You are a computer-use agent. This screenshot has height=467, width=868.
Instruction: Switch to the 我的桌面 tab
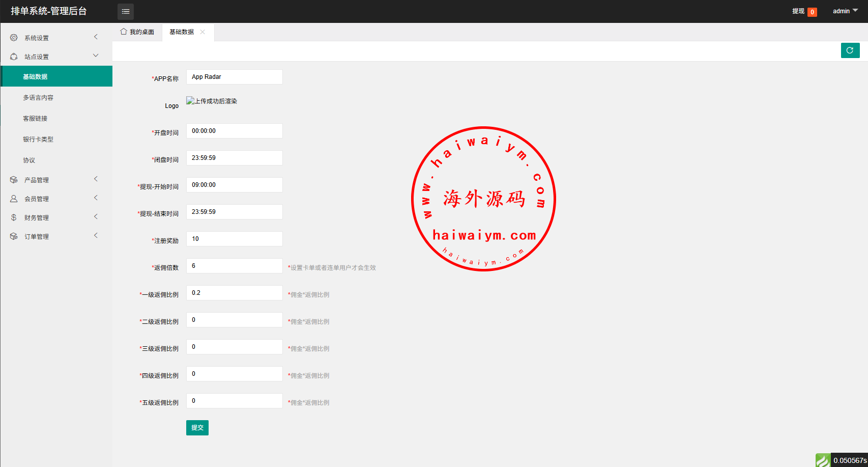click(x=137, y=32)
